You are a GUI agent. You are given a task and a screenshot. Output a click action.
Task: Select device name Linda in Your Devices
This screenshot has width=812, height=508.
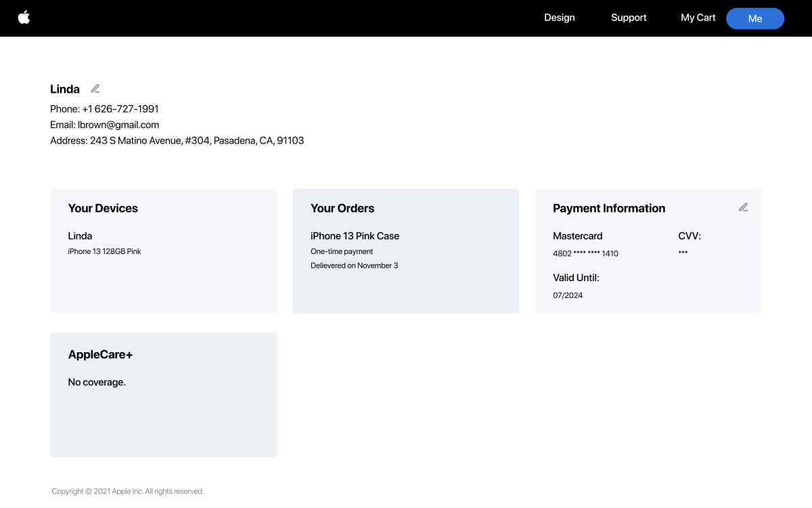click(x=80, y=236)
